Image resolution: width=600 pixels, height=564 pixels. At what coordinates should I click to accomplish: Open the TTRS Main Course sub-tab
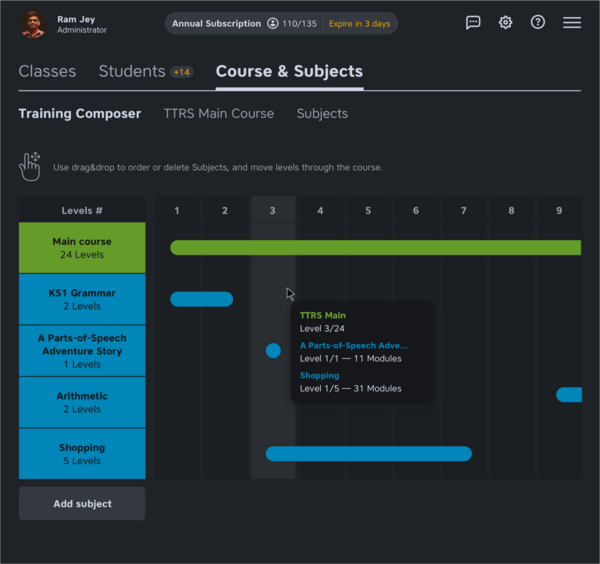click(x=218, y=114)
